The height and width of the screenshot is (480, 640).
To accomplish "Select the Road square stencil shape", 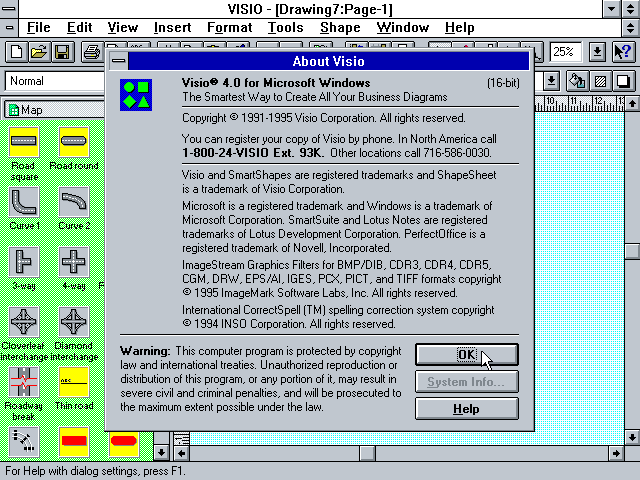I will click(x=24, y=142).
